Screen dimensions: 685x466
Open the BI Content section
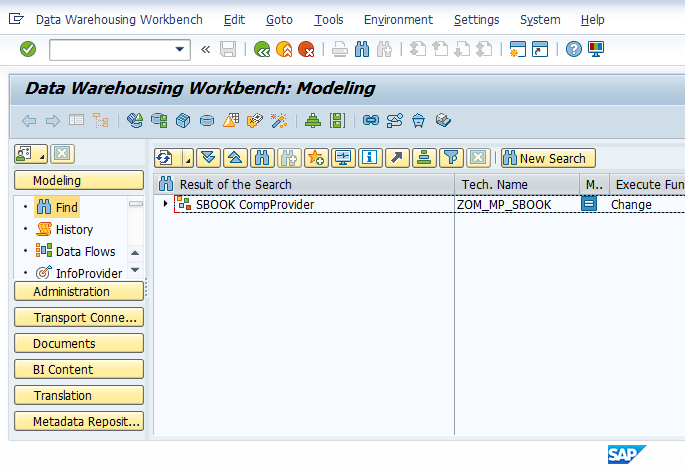coord(79,369)
